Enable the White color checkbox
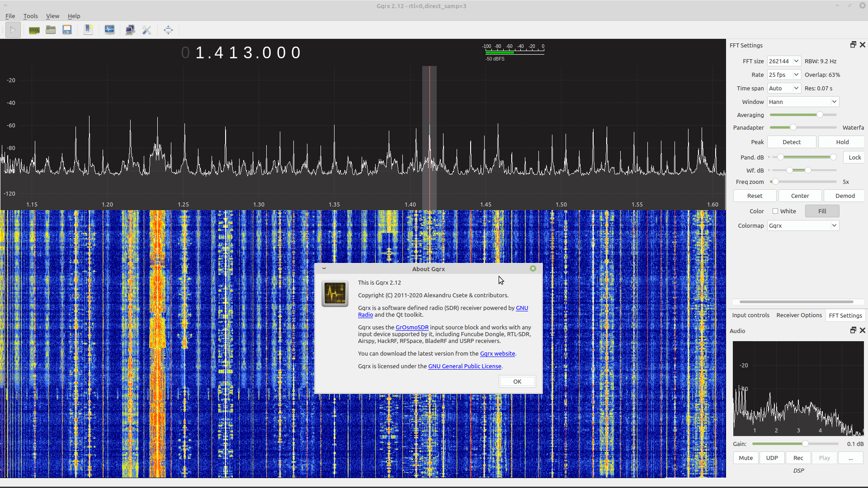 tap(775, 211)
